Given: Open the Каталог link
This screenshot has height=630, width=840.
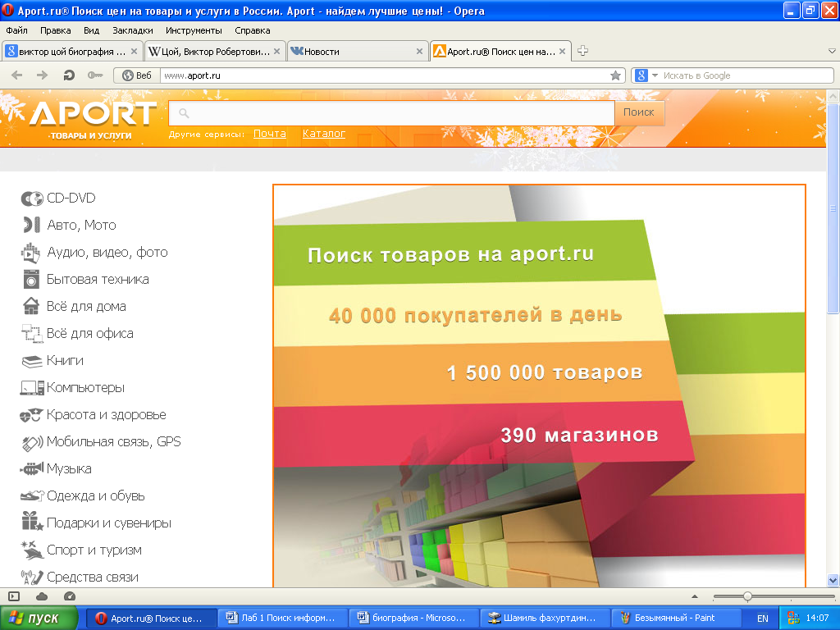Looking at the screenshot, I should tap(323, 134).
